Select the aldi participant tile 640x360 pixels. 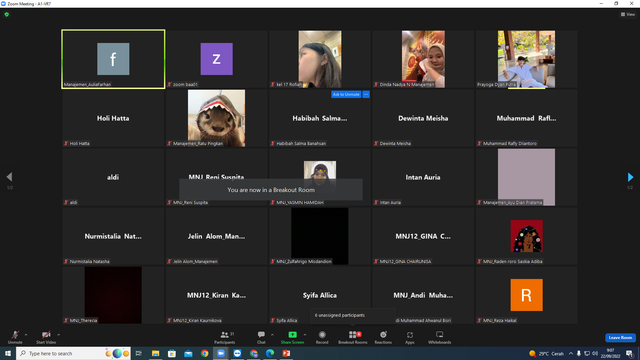click(113, 177)
